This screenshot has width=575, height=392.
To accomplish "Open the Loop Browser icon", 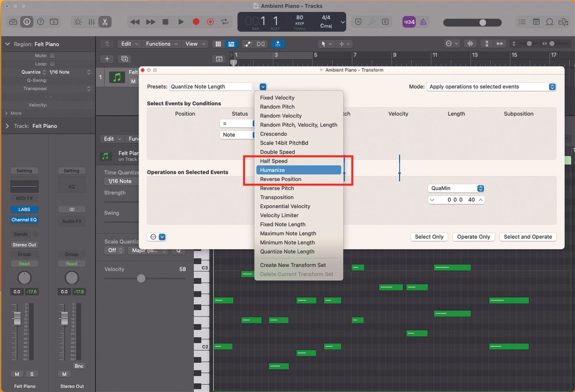I will (x=550, y=22).
